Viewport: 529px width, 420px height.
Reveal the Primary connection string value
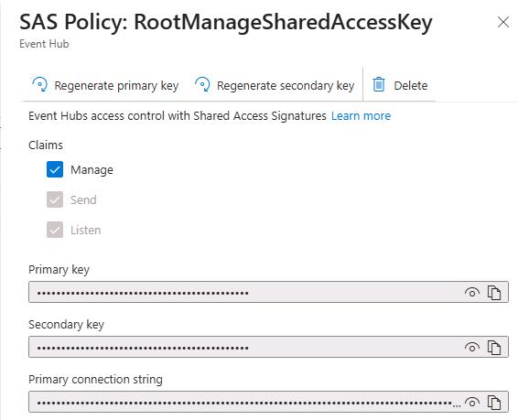point(472,402)
